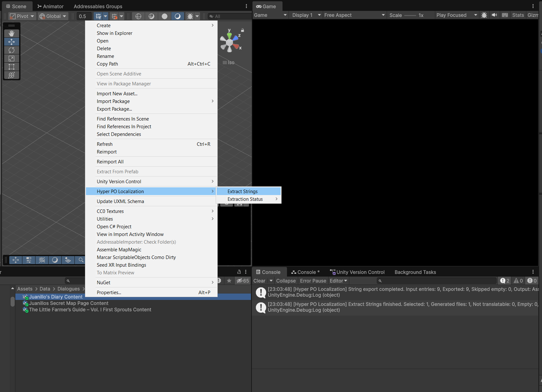The width and height of the screenshot is (542, 392).
Task: Select the Rotate tool
Action: point(12,50)
